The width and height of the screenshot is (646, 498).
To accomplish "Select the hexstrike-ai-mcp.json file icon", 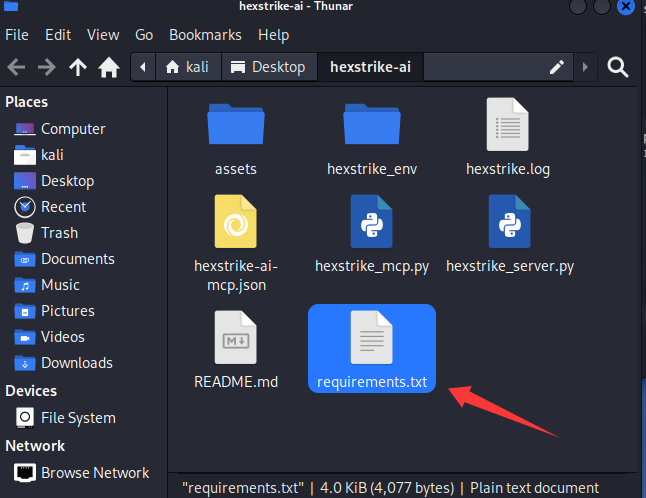I will pyautogui.click(x=236, y=221).
